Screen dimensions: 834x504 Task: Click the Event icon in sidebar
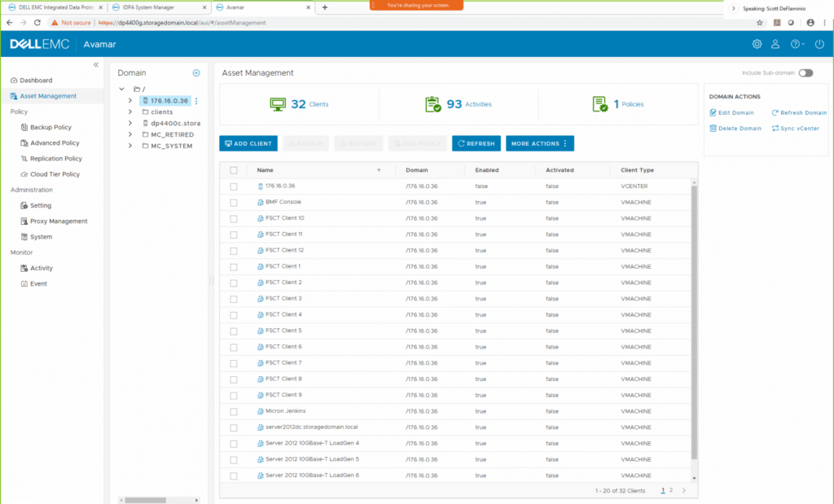point(24,284)
